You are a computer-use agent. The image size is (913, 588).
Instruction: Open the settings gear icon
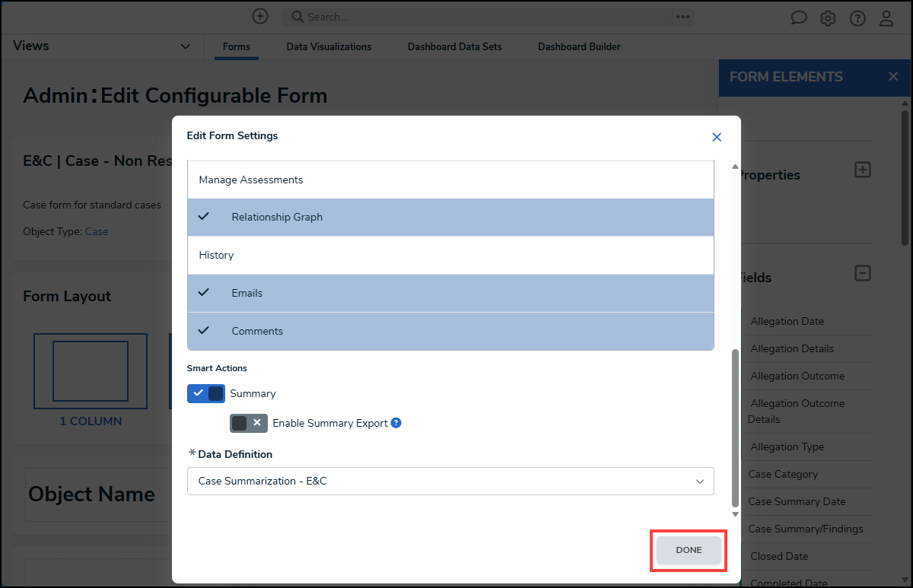point(828,18)
